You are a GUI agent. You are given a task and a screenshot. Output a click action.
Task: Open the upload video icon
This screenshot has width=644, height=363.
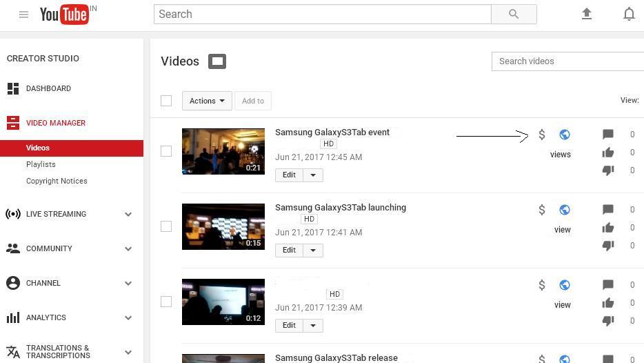(x=587, y=14)
